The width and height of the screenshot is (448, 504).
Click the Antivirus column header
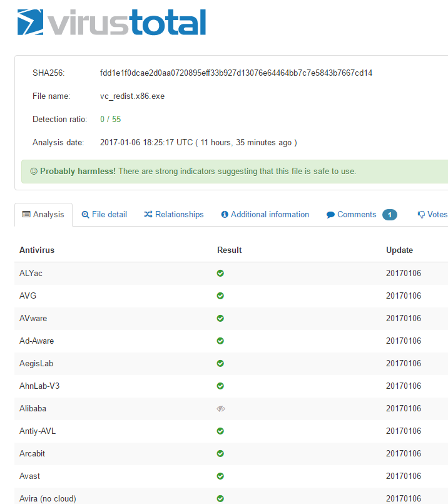(37, 250)
